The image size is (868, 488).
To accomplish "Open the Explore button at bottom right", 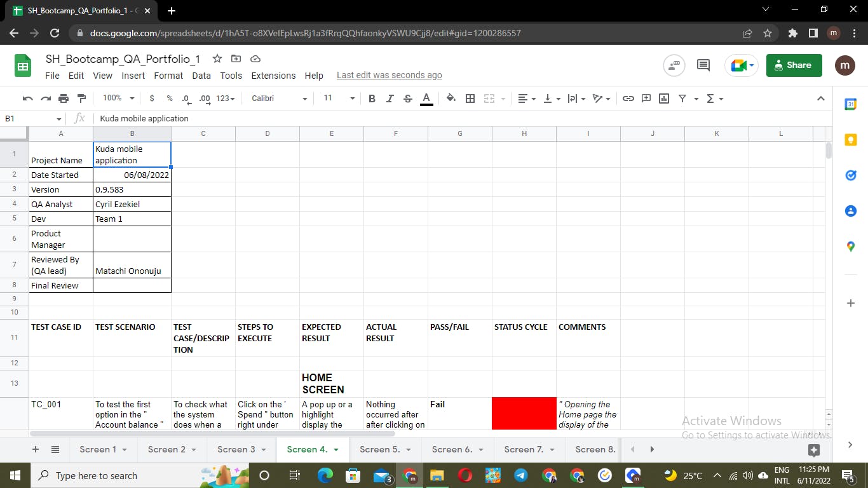I will pos(814,450).
